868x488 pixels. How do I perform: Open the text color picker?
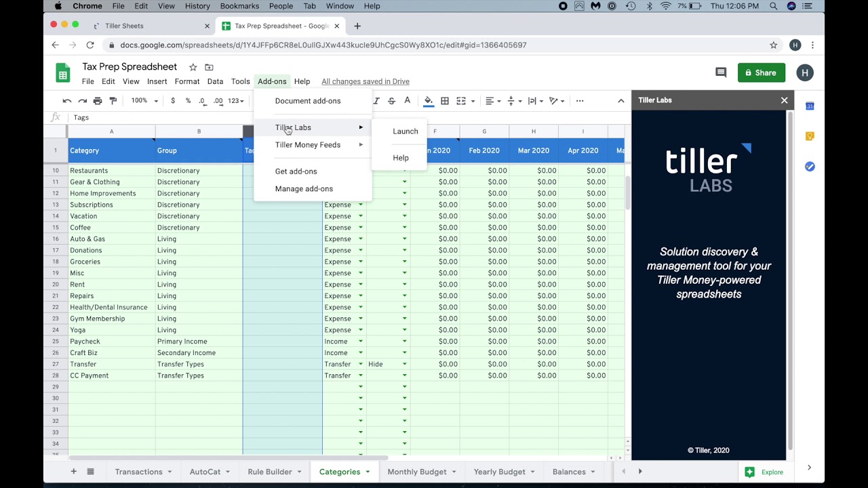tap(407, 101)
